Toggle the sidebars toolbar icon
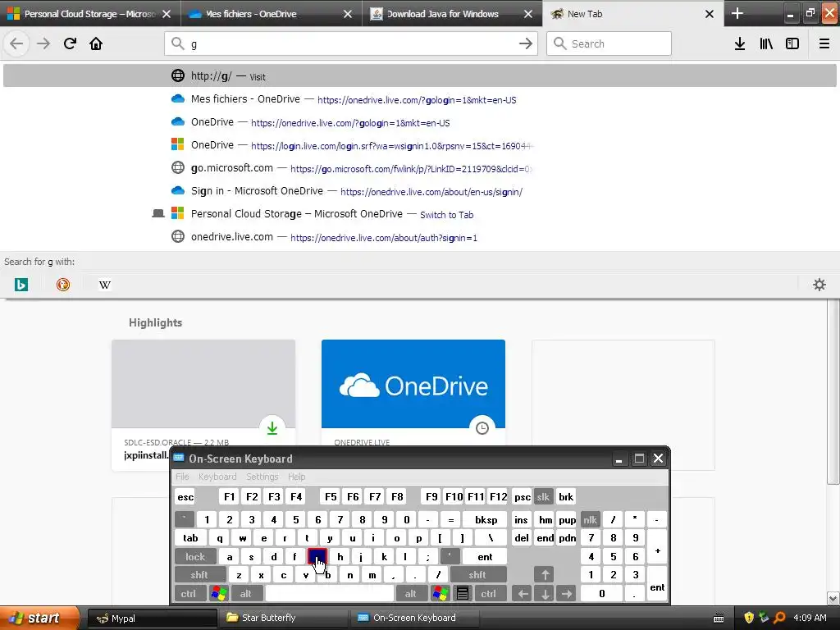Image resolution: width=840 pixels, height=630 pixels. pyautogui.click(x=792, y=43)
